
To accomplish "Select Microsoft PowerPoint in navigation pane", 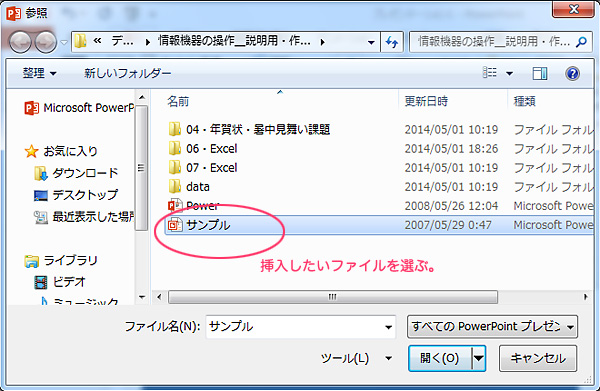I will (x=79, y=108).
